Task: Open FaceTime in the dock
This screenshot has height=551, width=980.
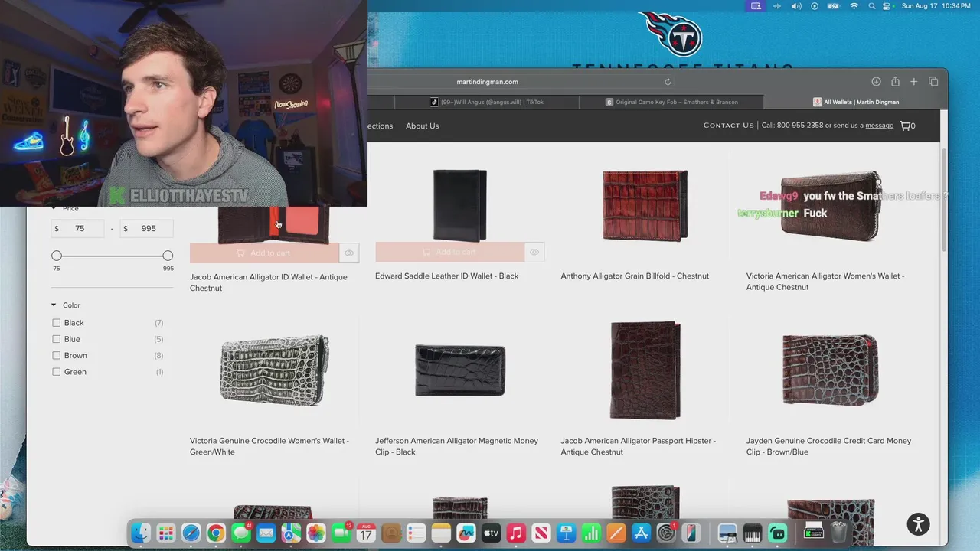Action: tap(341, 533)
